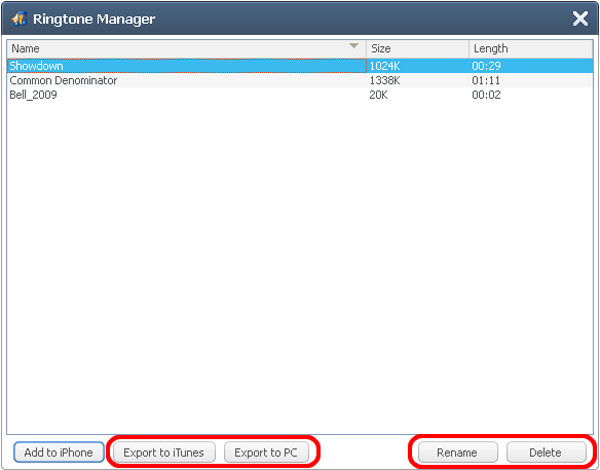
Task: Click the Ringtone Manager app icon in title bar
Action: tap(18, 19)
